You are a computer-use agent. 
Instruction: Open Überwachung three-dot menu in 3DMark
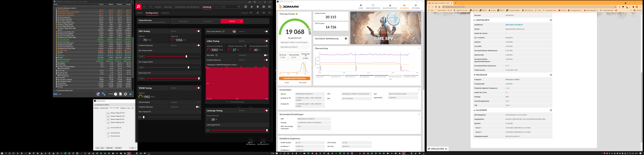[x=419, y=48]
